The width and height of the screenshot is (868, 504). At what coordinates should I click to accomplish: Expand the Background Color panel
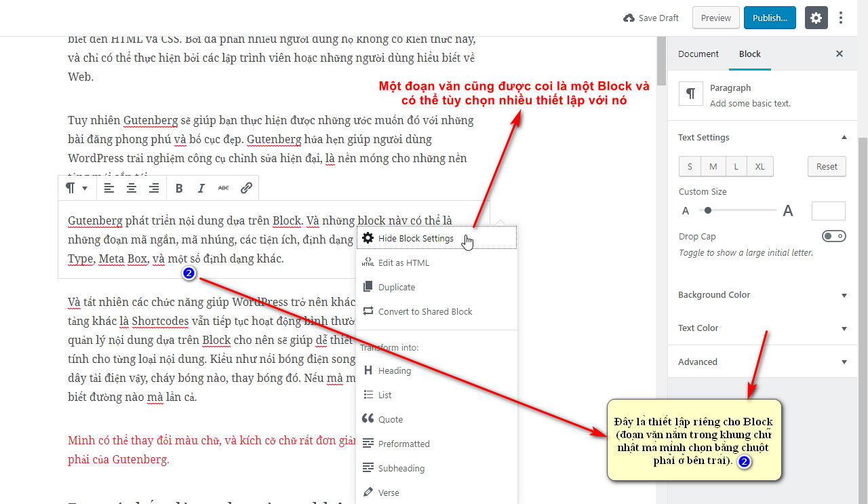762,295
